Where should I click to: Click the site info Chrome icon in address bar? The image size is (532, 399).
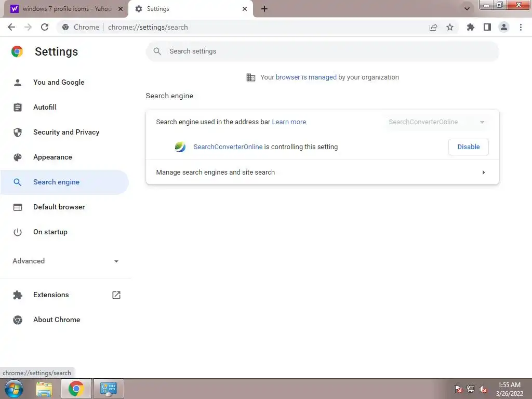pos(65,27)
